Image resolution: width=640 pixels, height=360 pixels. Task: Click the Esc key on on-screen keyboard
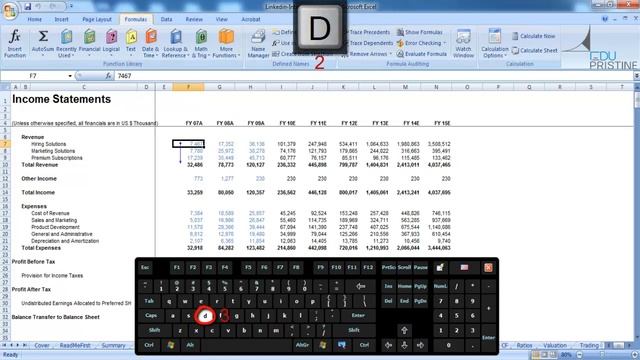pos(145,268)
